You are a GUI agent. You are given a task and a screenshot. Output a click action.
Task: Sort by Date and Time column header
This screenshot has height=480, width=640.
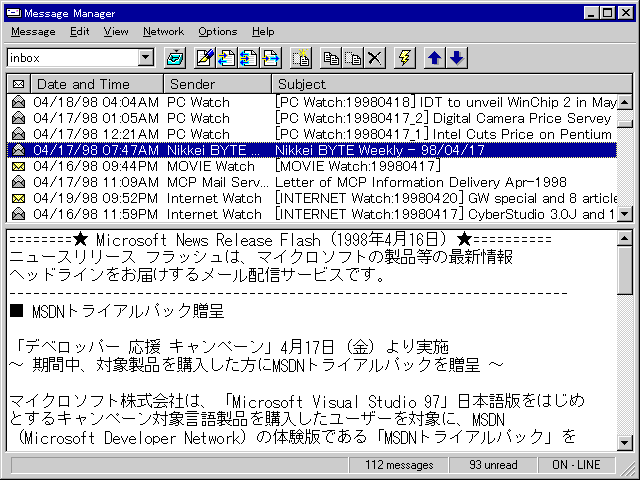pos(97,84)
